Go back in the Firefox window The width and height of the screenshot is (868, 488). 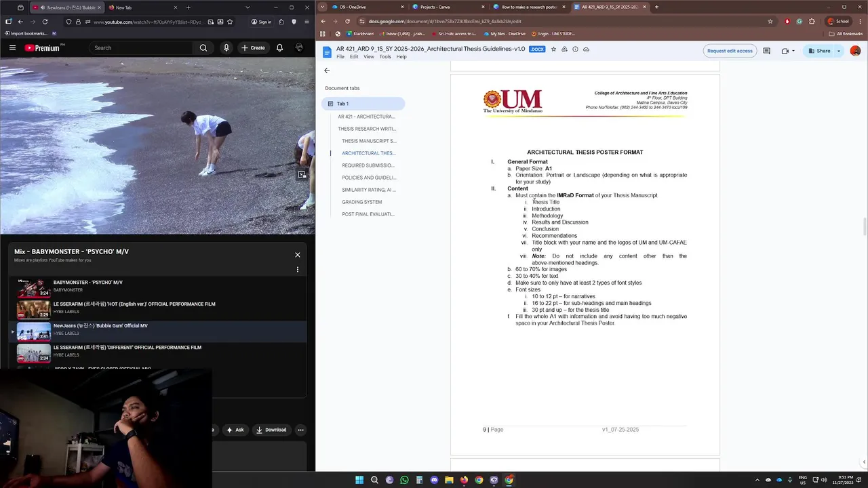point(20,22)
